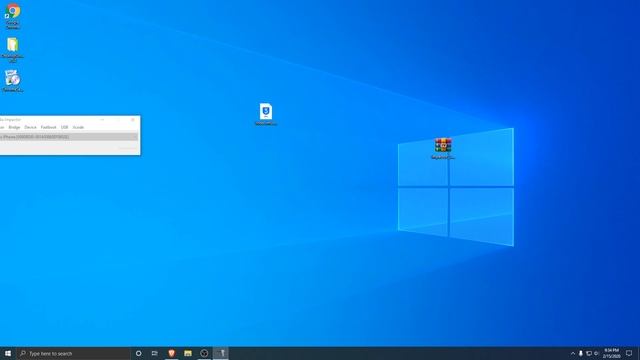Close the inspector window
Image resolution: width=640 pixels, height=360 pixels.
(133, 120)
